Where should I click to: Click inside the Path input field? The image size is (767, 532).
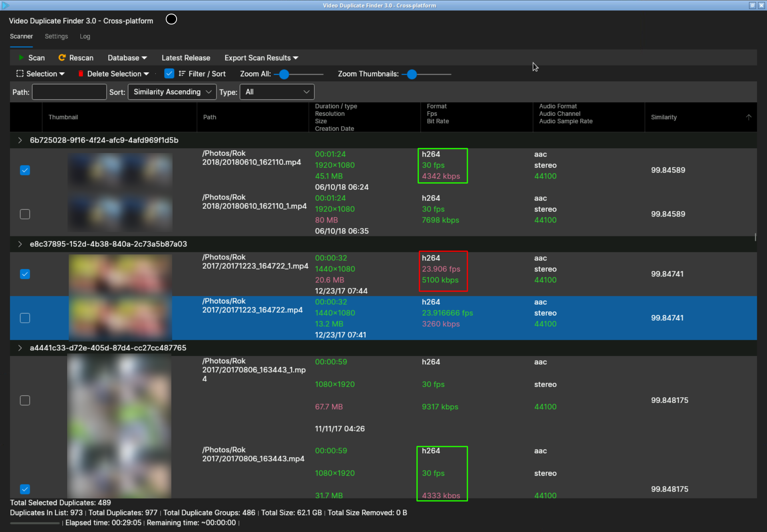pos(69,91)
